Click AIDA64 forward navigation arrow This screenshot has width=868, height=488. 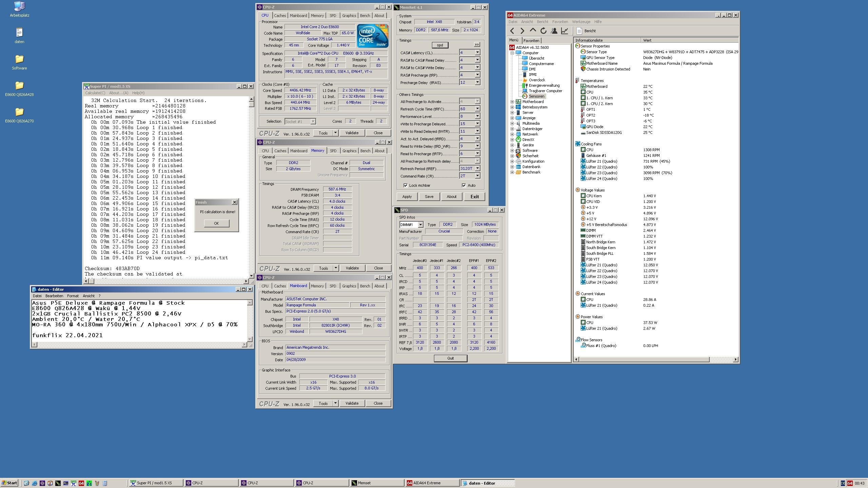pos(522,31)
